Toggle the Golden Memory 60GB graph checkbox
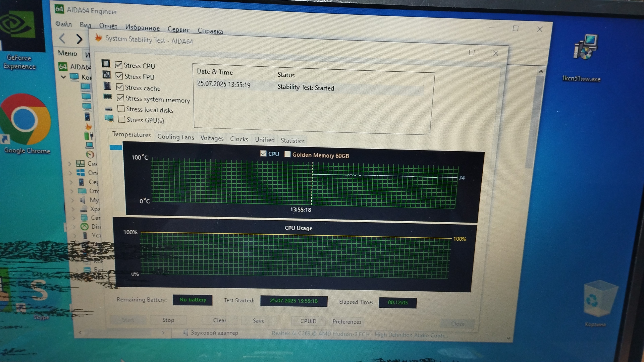 click(x=287, y=154)
